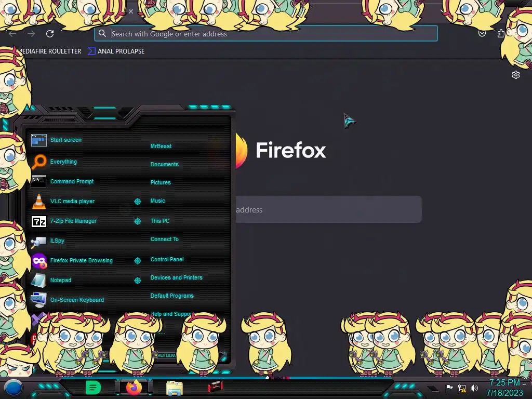Open Documents from start menu
Screen dimensions: 532x399
pyautogui.click(x=164, y=164)
